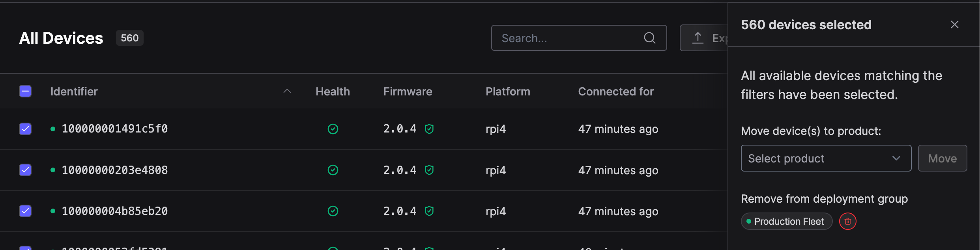980x250 pixels.
Task: Click the Connected for column header
Action: coord(616,91)
